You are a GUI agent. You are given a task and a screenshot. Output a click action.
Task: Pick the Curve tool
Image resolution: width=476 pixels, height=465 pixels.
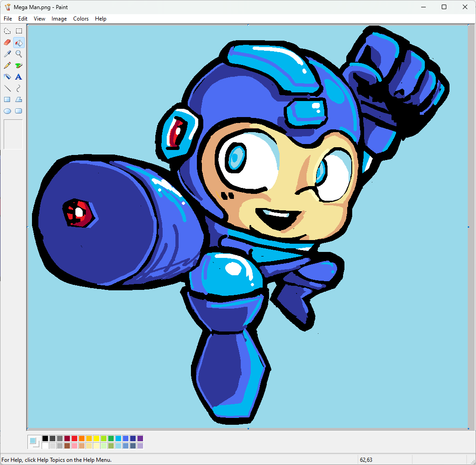19,88
